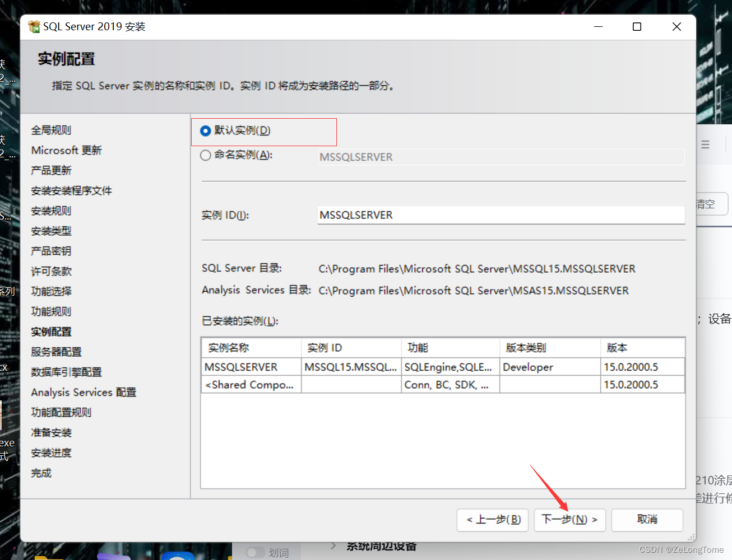
Task: Minimize the SQL Server 2019 setup window
Action: (599, 26)
